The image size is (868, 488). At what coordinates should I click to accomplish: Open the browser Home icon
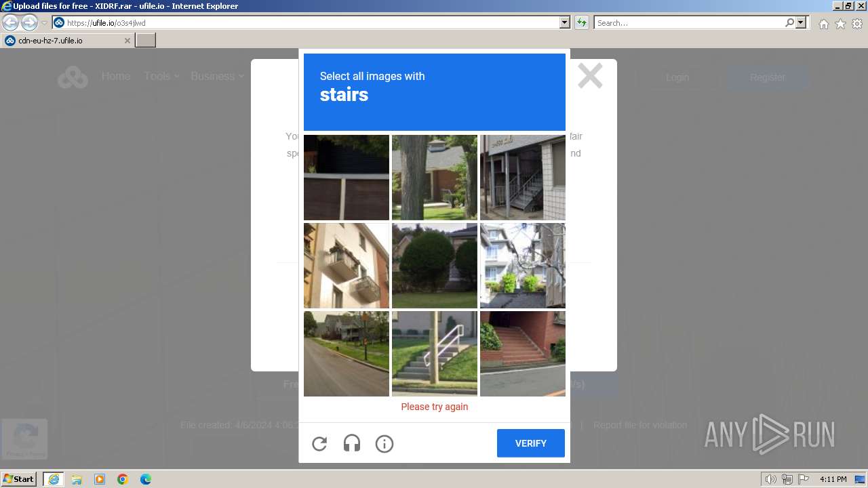[x=823, y=24]
